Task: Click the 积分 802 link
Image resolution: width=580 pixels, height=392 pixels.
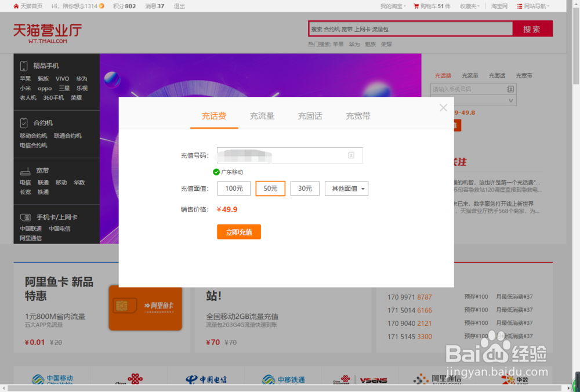Action: tap(124, 6)
